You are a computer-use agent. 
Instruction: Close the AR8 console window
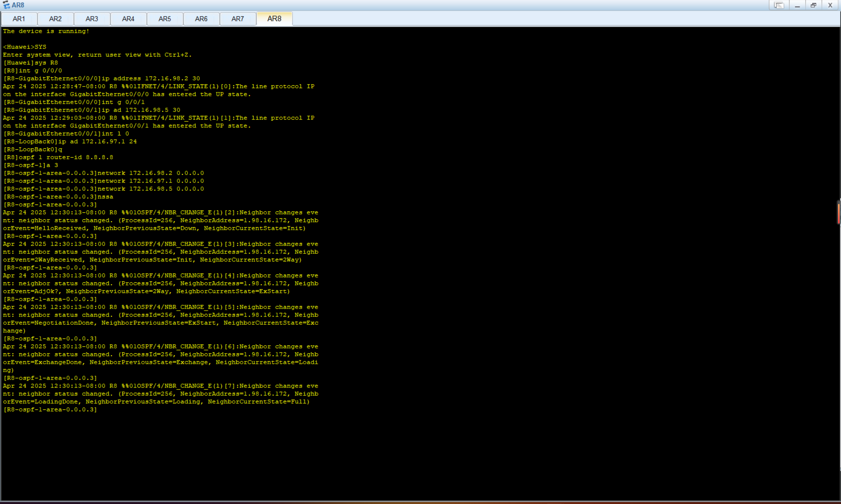pos(830,5)
